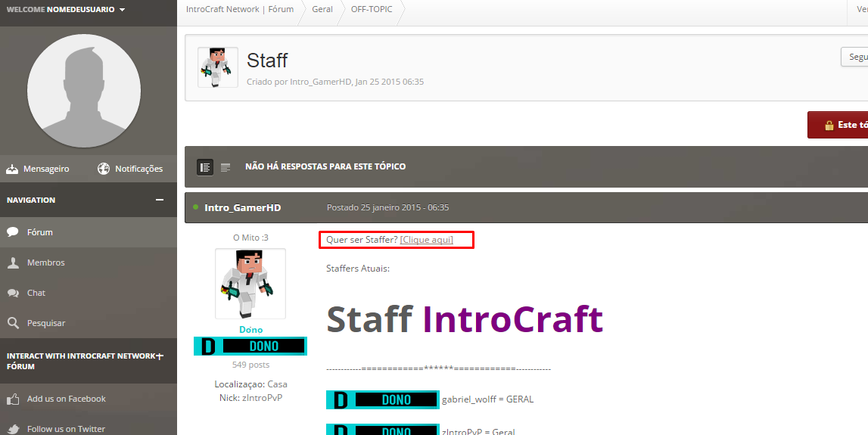
Task: Click Facebook thumbs-up icon
Action: (x=13, y=399)
